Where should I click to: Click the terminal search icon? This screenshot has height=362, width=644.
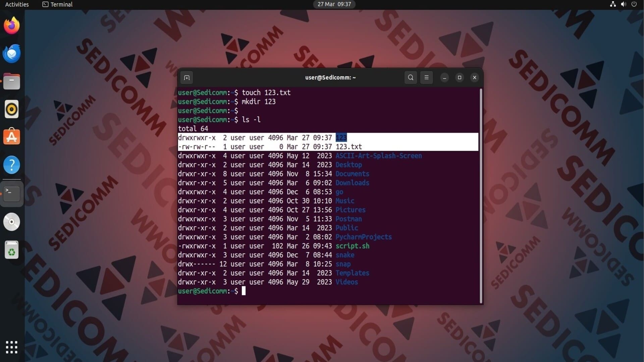coord(411,77)
